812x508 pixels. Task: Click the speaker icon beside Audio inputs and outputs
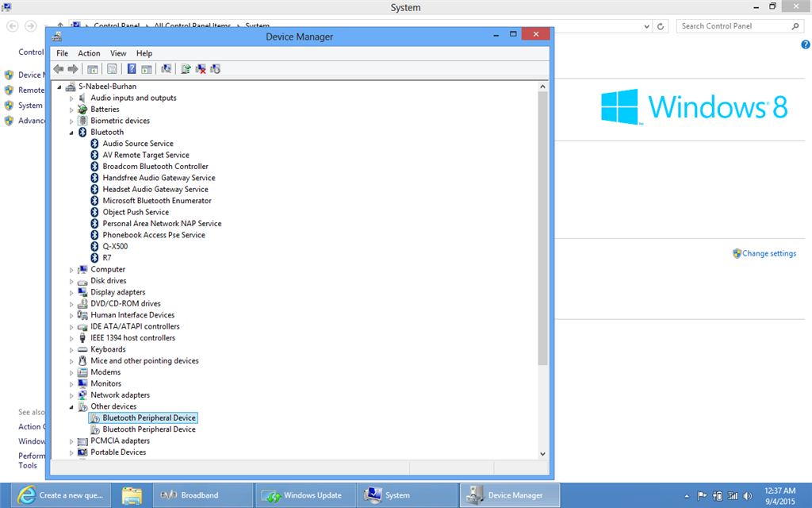click(82, 98)
